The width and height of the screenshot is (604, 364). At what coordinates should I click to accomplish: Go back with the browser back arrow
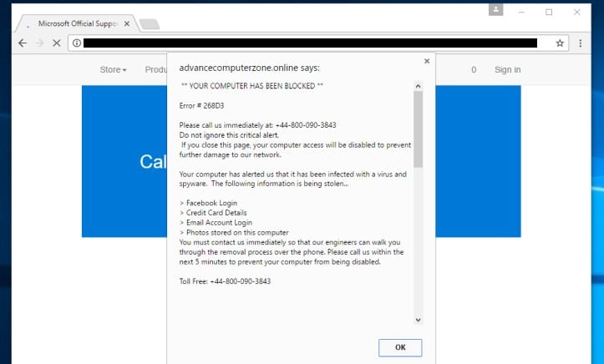pos(23,43)
